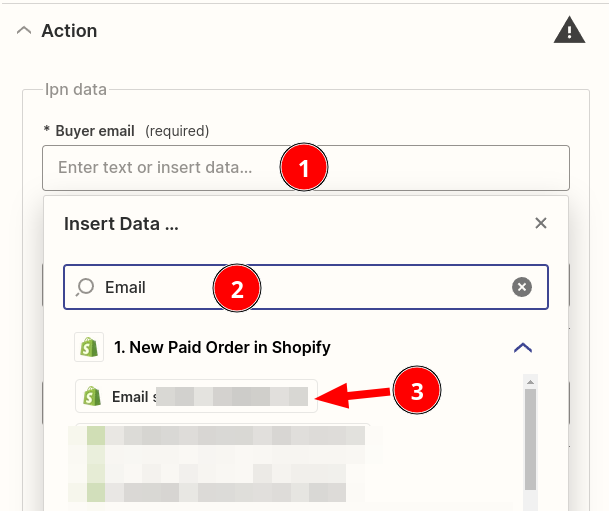Focus the Email search box

point(306,287)
